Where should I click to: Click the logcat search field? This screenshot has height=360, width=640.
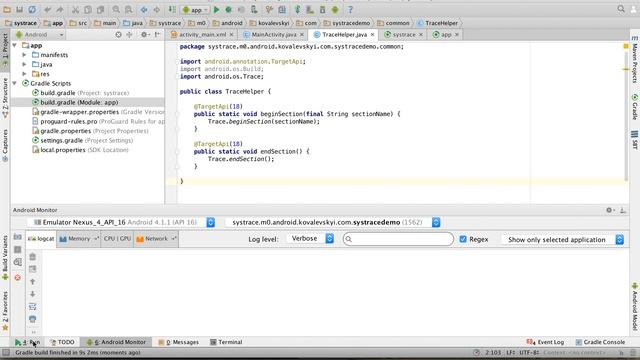click(398, 239)
